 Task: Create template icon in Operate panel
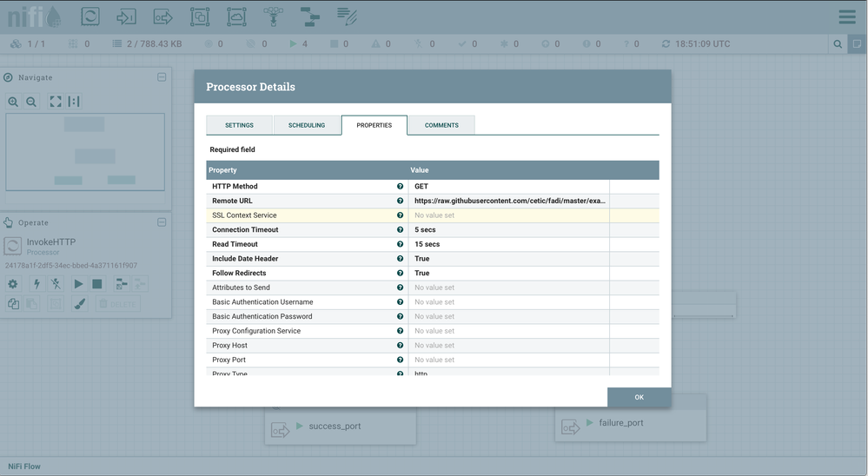[x=122, y=284]
